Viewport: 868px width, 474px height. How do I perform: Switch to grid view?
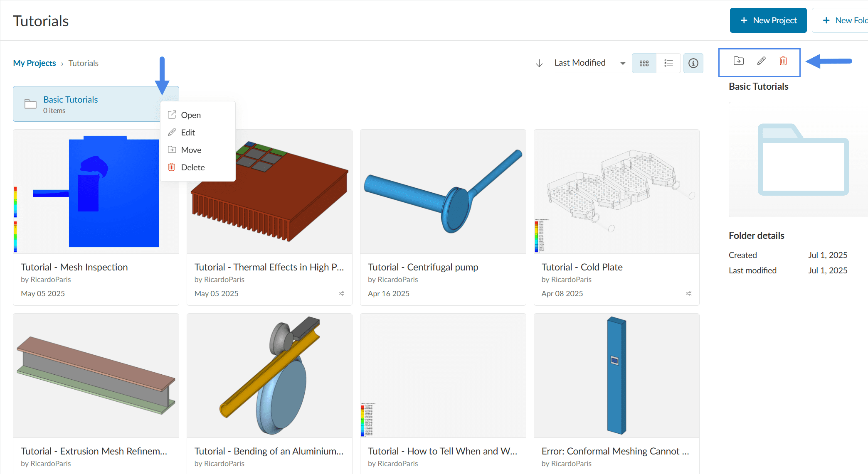click(644, 63)
